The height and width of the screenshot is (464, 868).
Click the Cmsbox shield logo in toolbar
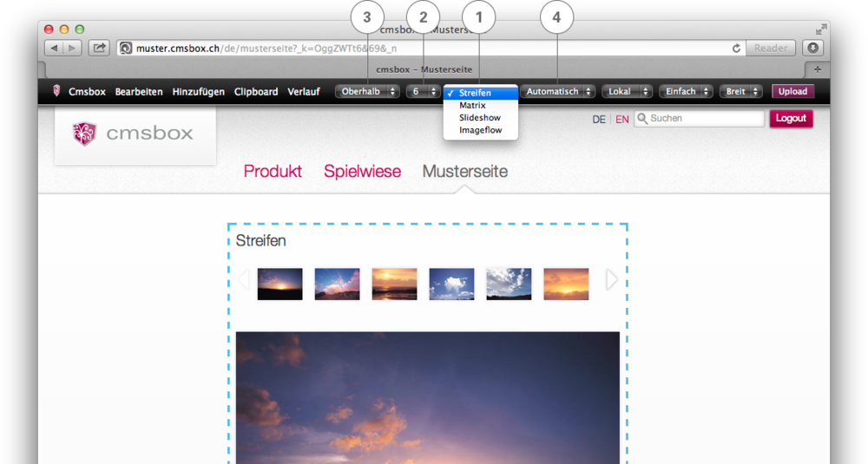pyautogui.click(x=57, y=91)
